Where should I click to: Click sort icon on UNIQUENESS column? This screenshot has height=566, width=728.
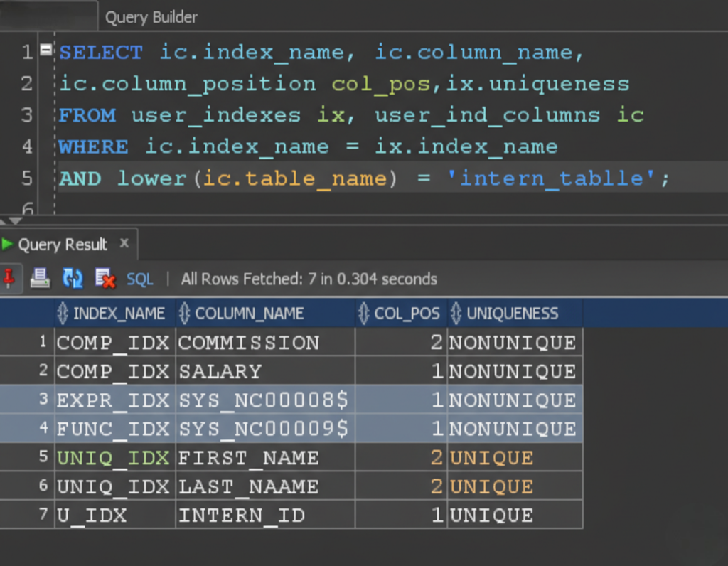456,314
